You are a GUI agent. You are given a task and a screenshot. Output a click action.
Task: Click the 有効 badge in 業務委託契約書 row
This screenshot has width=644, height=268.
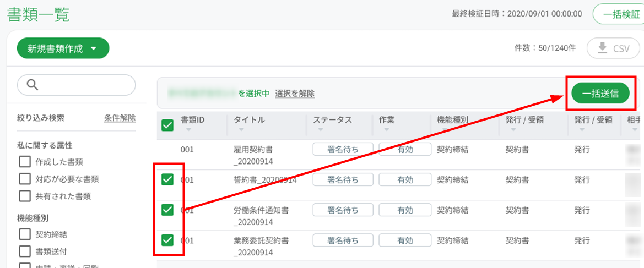coord(405,240)
